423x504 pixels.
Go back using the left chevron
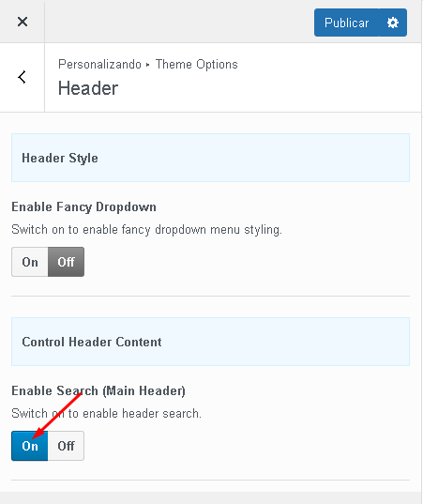click(x=22, y=77)
